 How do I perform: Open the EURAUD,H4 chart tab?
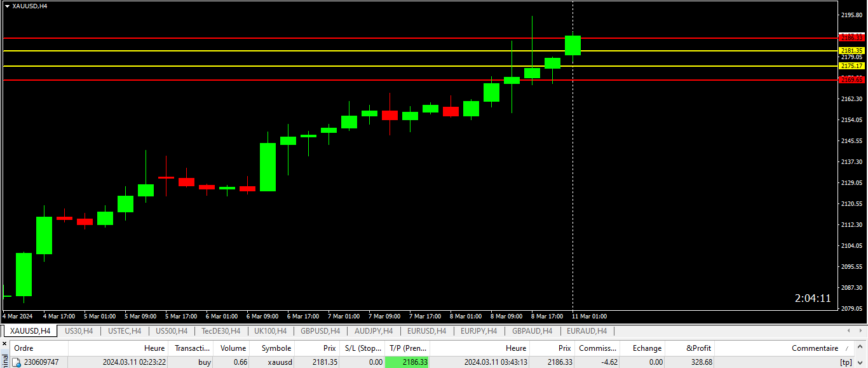click(x=587, y=331)
